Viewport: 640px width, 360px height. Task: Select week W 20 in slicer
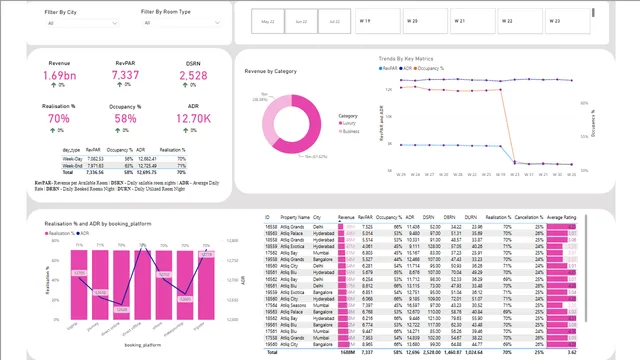tap(425, 21)
